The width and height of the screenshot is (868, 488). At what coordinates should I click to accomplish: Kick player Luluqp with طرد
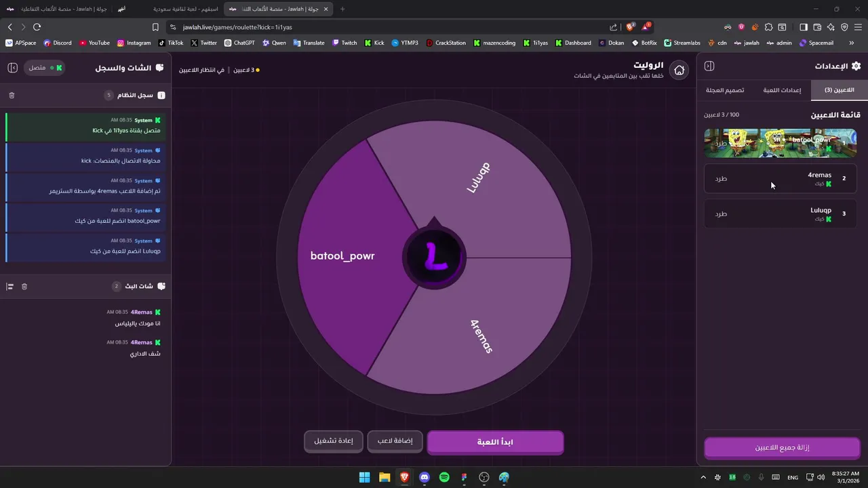[721, 214]
